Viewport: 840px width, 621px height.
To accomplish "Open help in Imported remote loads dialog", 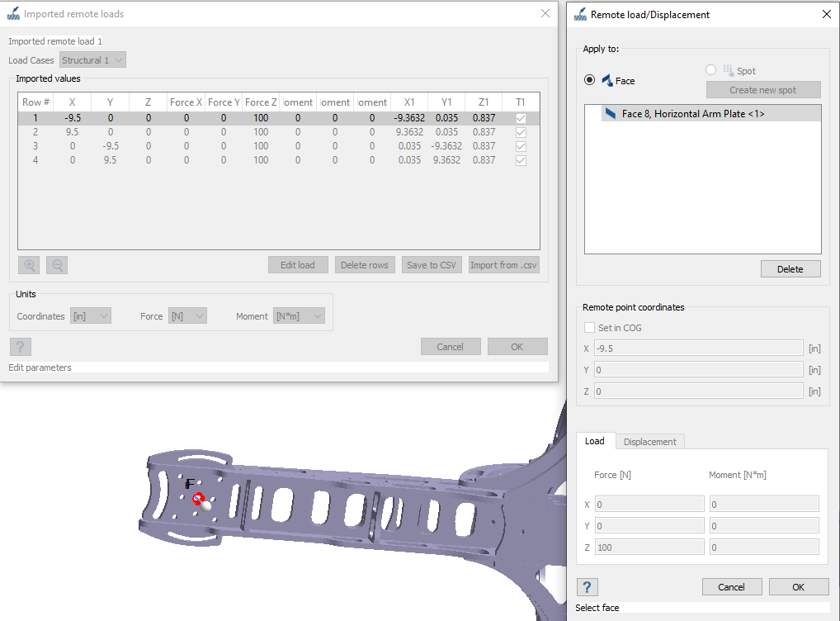I will [x=20, y=347].
